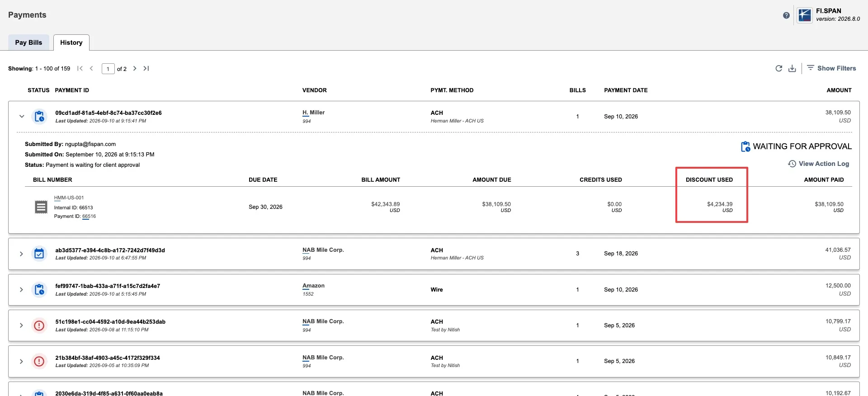Go to next page of results
The width and height of the screenshot is (868, 396).
tap(134, 68)
